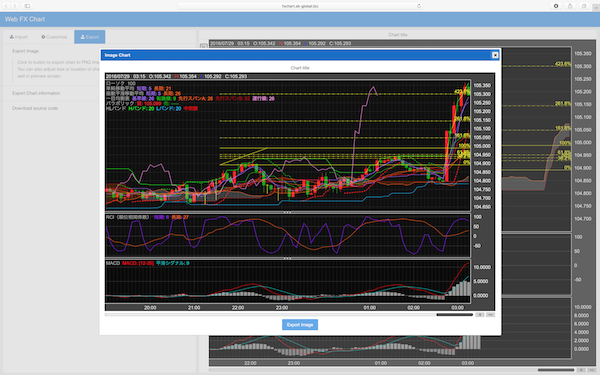This screenshot has width=600, height=375.
Task: Go back using the browser back arrow
Action: [x=6, y=6]
